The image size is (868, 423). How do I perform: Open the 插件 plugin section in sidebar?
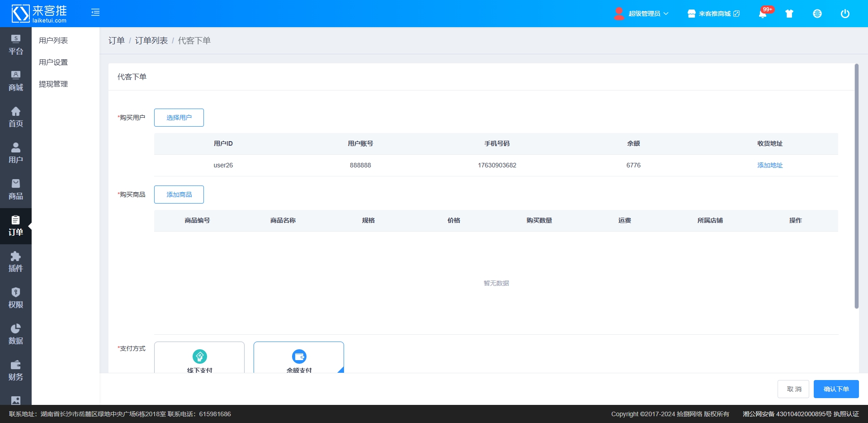tap(16, 262)
